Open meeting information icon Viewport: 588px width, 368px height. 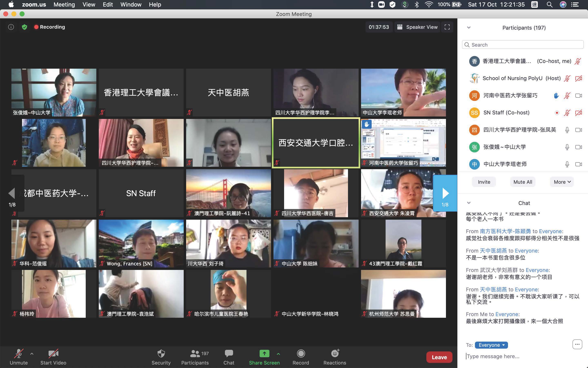pos(11,27)
